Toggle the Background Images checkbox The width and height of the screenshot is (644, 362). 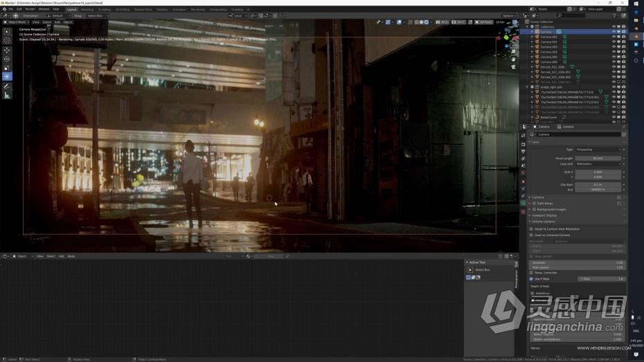[535, 209]
